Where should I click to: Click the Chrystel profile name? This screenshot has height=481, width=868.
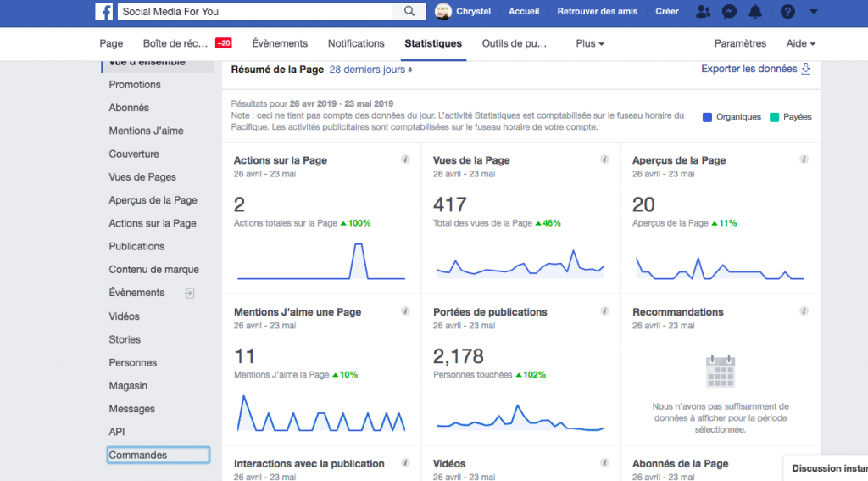coord(473,11)
